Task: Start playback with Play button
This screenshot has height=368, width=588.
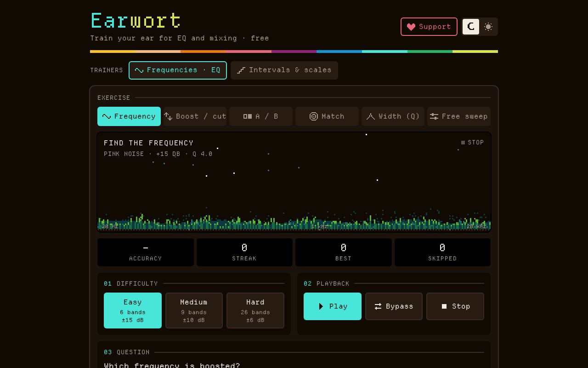Action: click(x=333, y=306)
